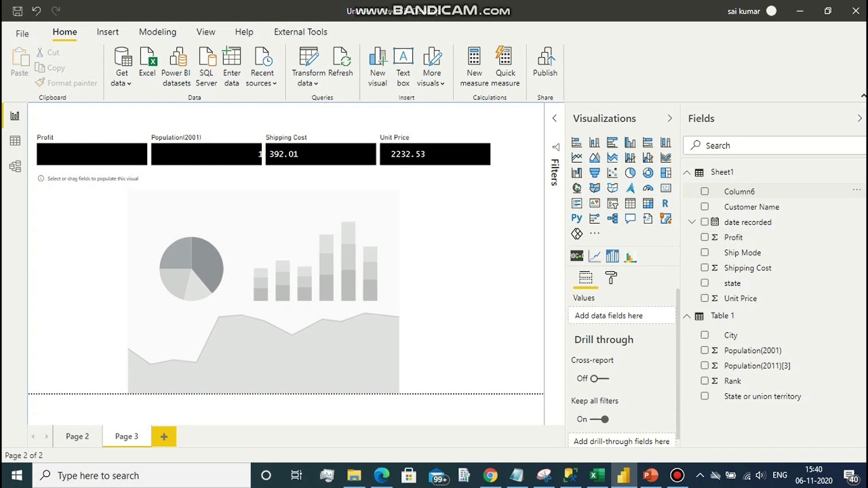Add a Map globe visual
868x488 pixels.
tap(577, 188)
